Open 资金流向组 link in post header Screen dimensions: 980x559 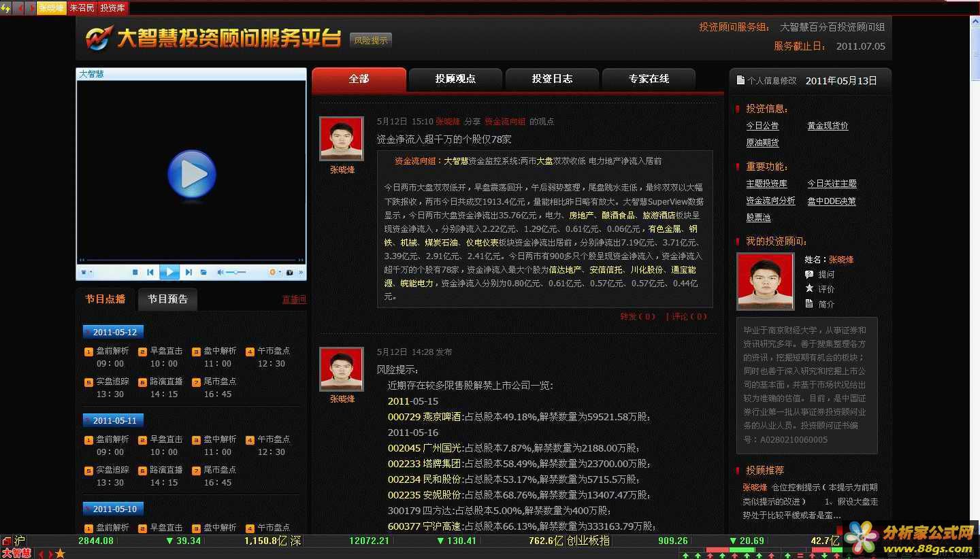click(x=505, y=122)
